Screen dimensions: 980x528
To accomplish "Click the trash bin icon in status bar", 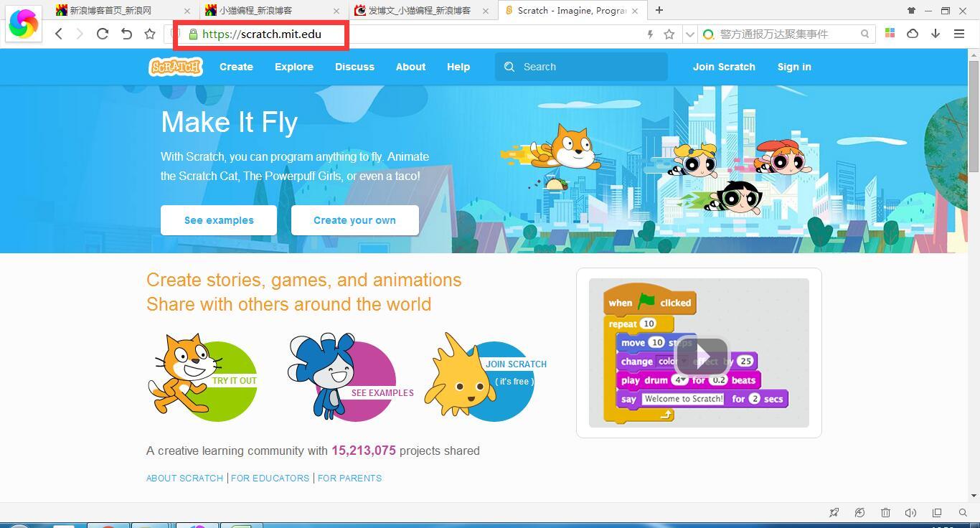I will 885,512.
